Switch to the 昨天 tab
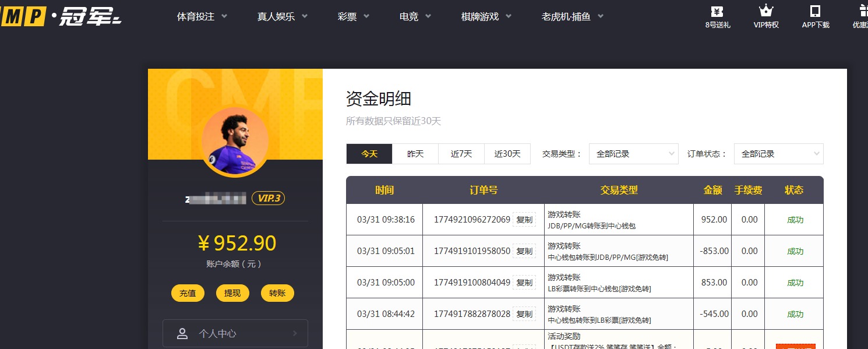Viewport: 868px width, 349px height. pyautogui.click(x=415, y=153)
